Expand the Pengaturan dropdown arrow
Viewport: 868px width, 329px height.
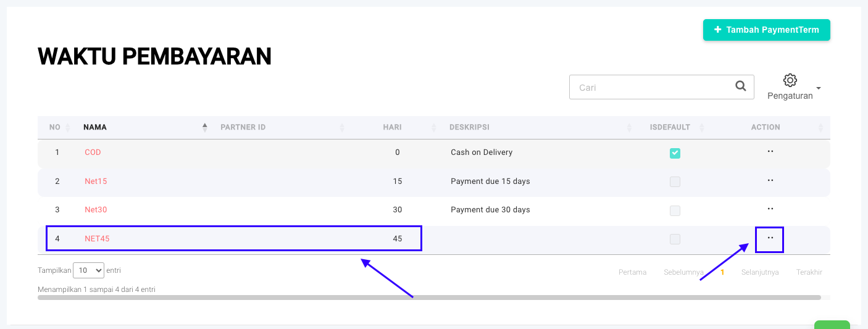(819, 88)
